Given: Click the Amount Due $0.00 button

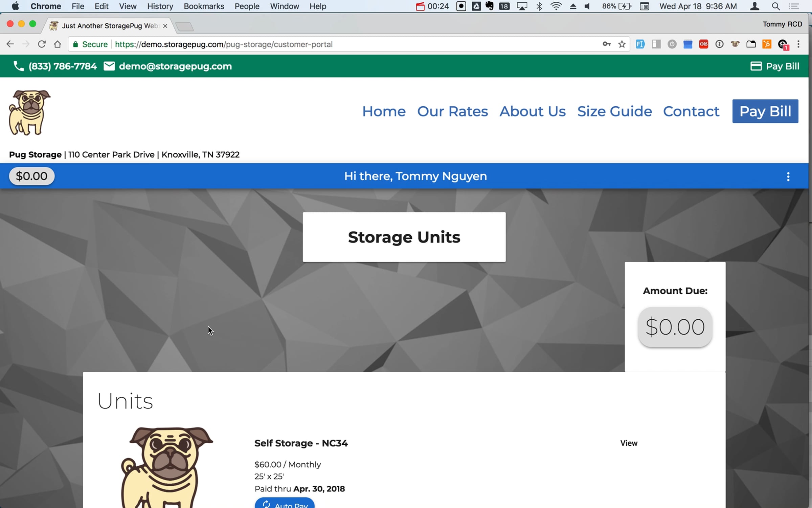Looking at the screenshot, I should (675, 327).
